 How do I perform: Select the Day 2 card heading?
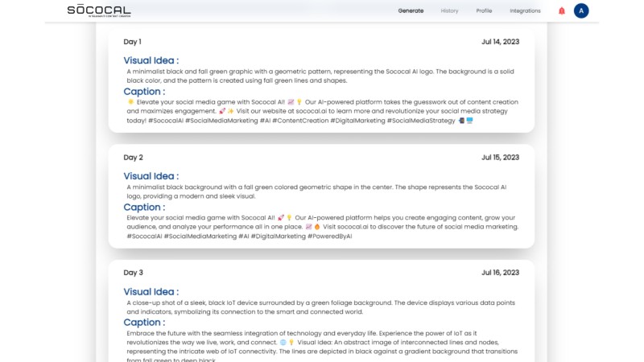click(133, 158)
